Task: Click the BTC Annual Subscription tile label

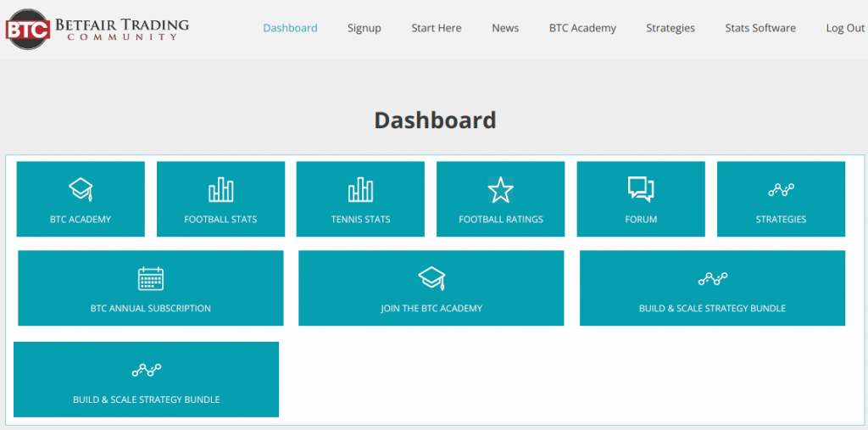Action: pos(151,309)
